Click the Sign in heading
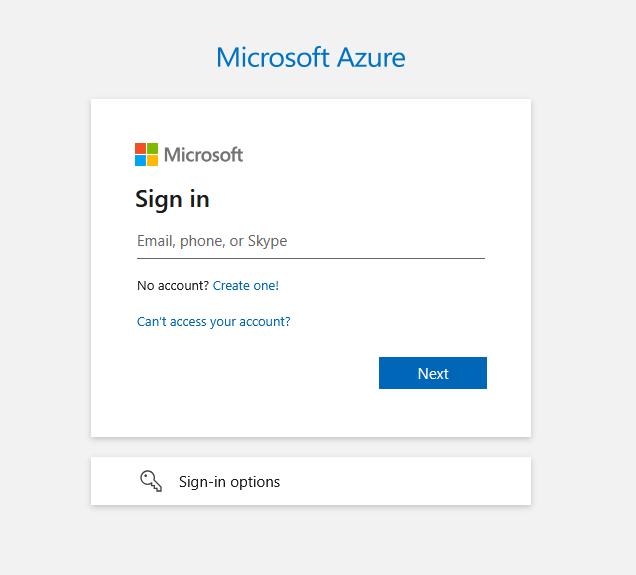 (x=172, y=200)
